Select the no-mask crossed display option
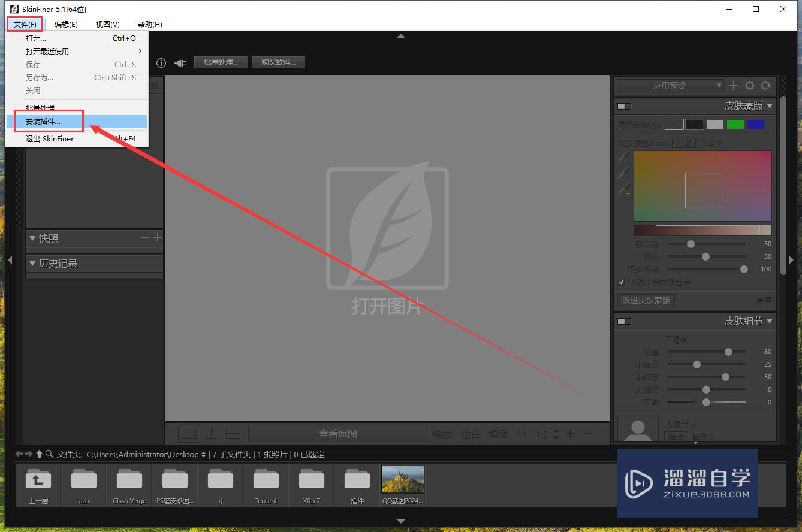802x532 pixels. click(x=674, y=124)
